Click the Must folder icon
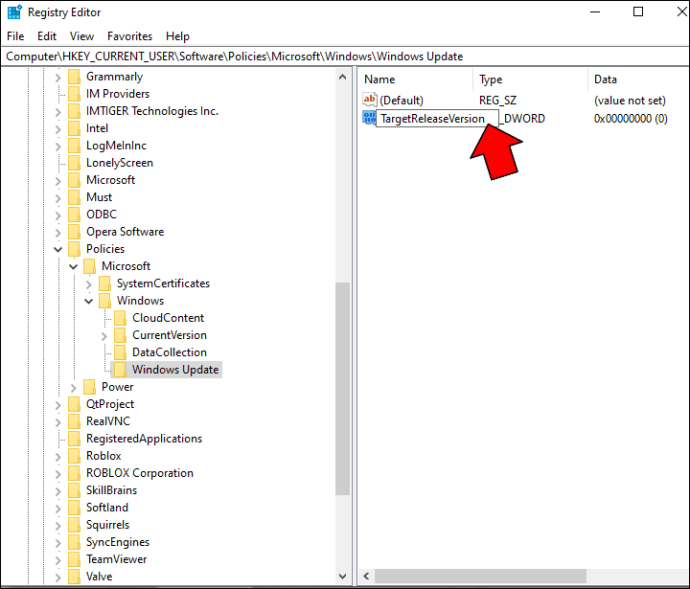The image size is (690, 589). tap(74, 197)
